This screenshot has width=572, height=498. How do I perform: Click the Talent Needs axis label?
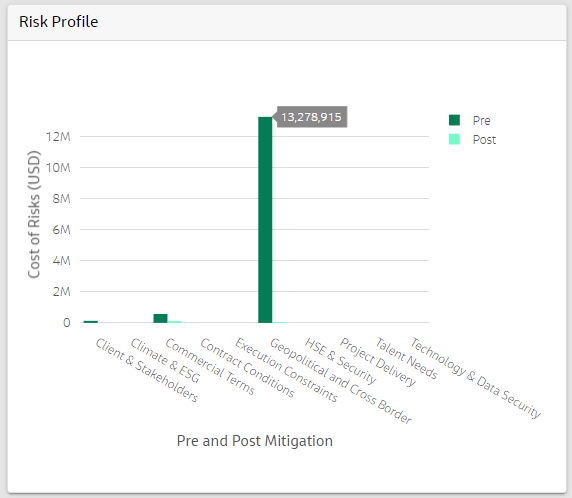[x=406, y=358]
